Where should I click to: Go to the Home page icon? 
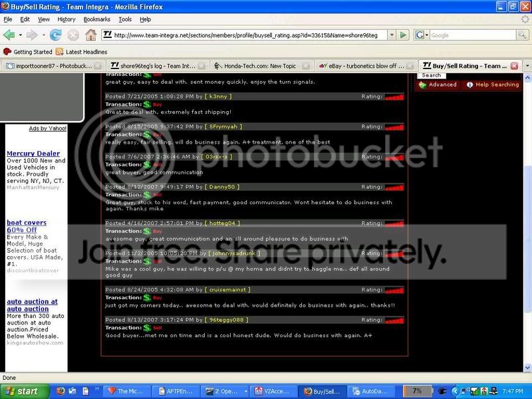(x=90, y=35)
